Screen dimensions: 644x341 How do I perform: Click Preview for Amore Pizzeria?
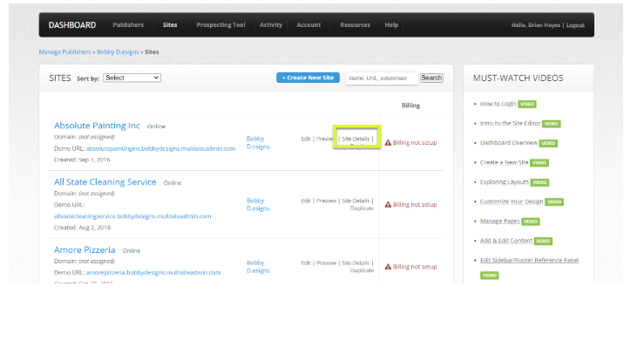[326, 263]
